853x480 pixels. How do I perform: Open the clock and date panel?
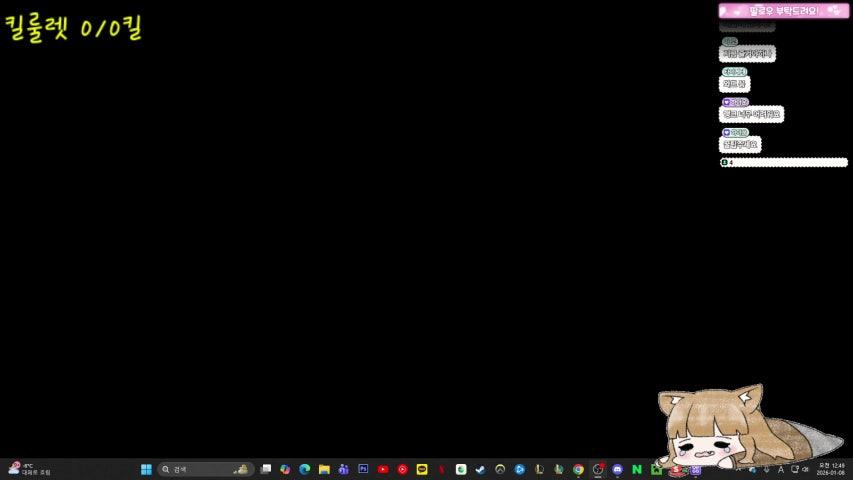tap(831, 469)
